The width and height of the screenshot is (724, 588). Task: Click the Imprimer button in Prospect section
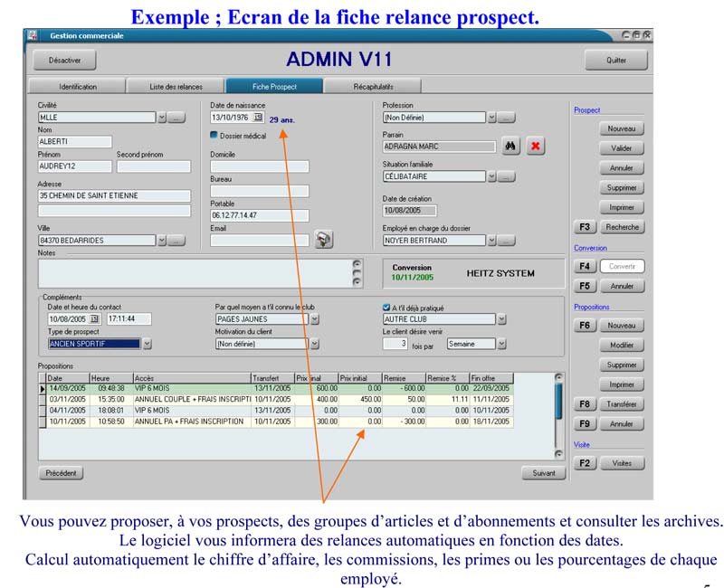coord(622,208)
